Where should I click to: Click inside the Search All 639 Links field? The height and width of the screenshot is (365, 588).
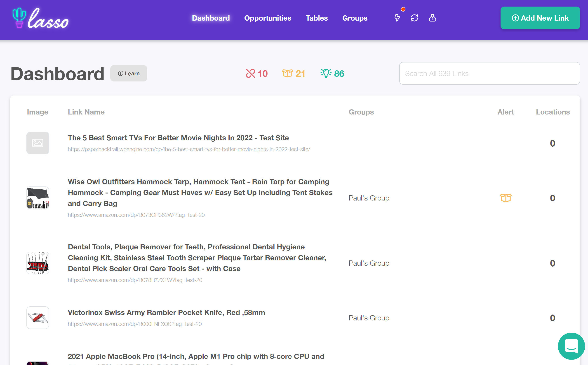[x=489, y=73]
